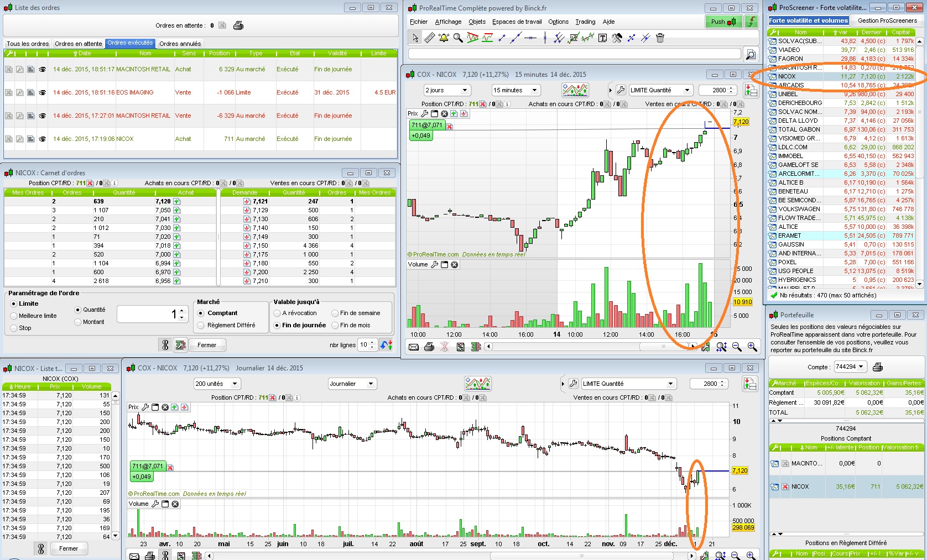Open the alert bell tool
Viewport: 927px width, 560px height.
(444, 38)
